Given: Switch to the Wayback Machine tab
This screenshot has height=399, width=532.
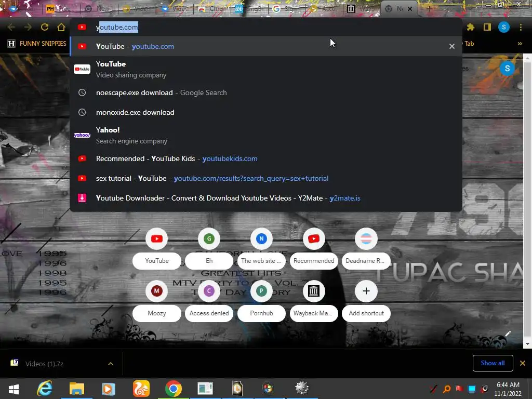Looking at the screenshot, I should coord(360,9).
